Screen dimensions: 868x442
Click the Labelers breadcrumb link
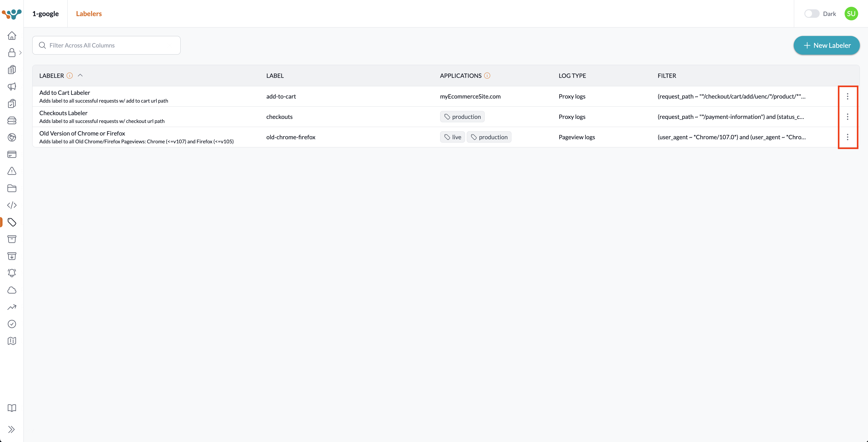[x=89, y=14]
